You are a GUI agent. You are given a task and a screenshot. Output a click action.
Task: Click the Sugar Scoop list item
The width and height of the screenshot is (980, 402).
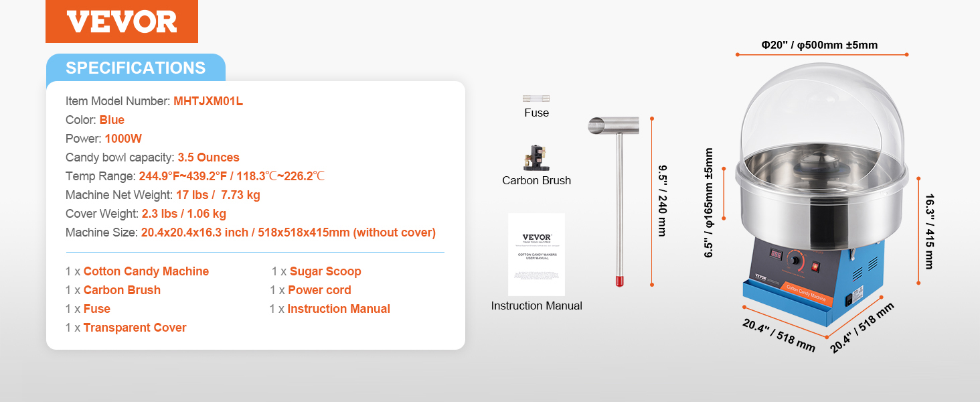(316, 271)
